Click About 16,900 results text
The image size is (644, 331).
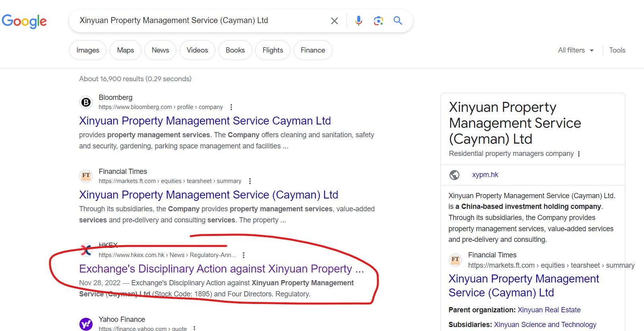(x=135, y=79)
